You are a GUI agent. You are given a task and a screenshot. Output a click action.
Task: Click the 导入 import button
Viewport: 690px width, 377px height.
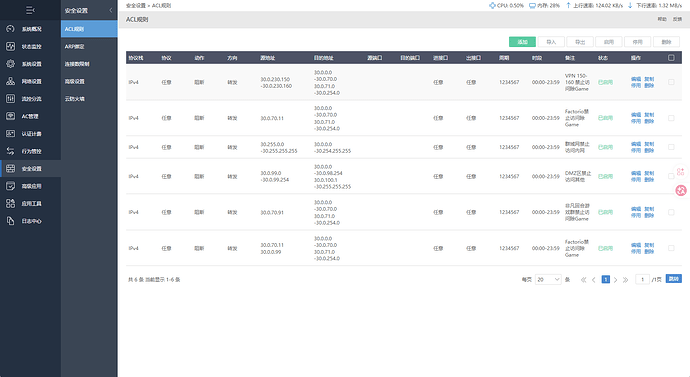(x=551, y=42)
